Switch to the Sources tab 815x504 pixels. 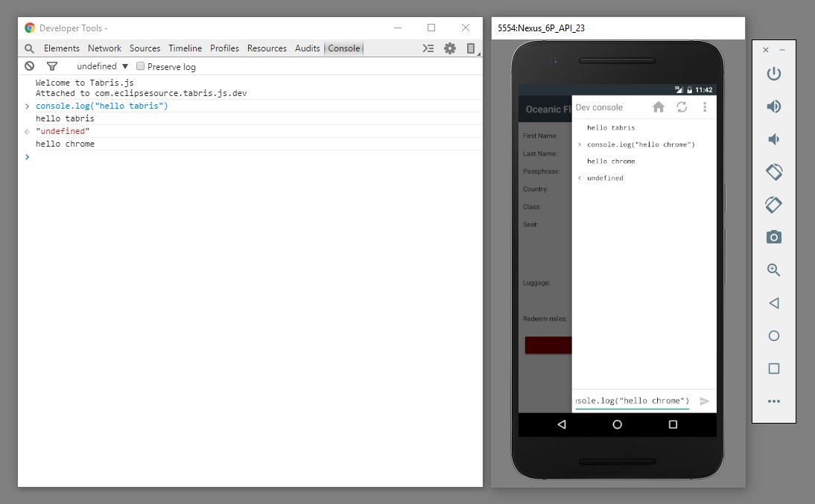coord(145,48)
